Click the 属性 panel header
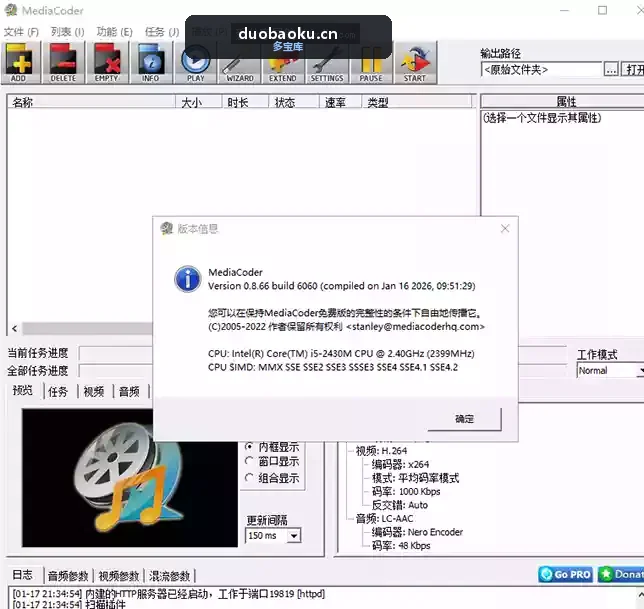644x609 pixels. [563, 101]
